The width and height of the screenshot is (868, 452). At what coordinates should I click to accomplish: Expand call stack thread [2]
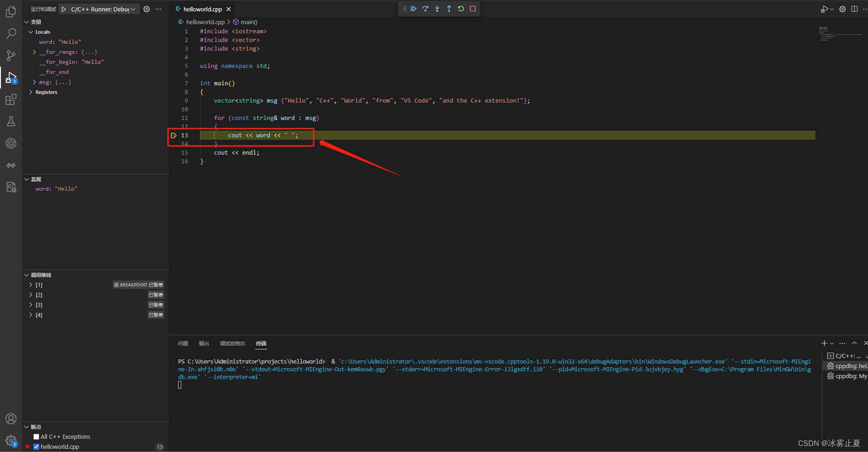[x=31, y=295]
